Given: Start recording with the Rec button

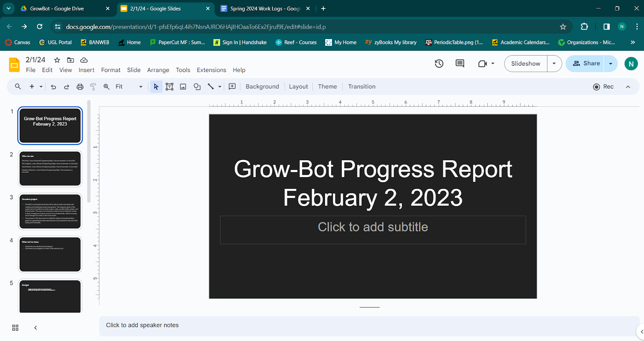Looking at the screenshot, I should pyautogui.click(x=603, y=87).
